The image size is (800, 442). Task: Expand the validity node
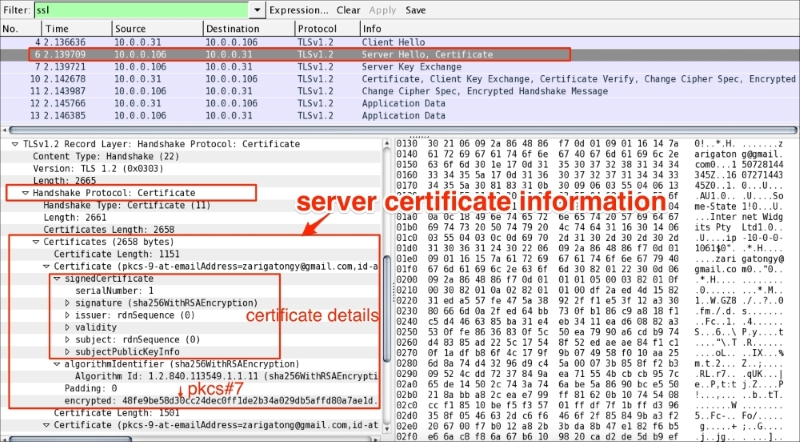coord(67,328)
